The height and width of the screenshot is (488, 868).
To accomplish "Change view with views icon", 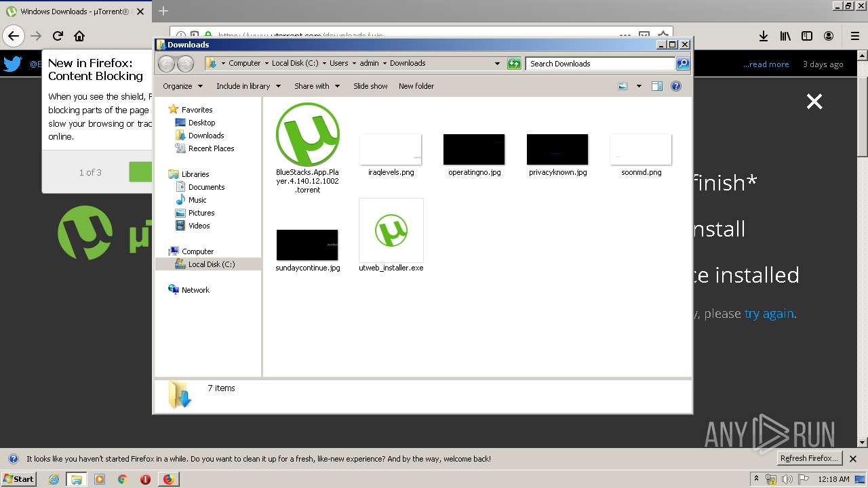I will point(623,86).
